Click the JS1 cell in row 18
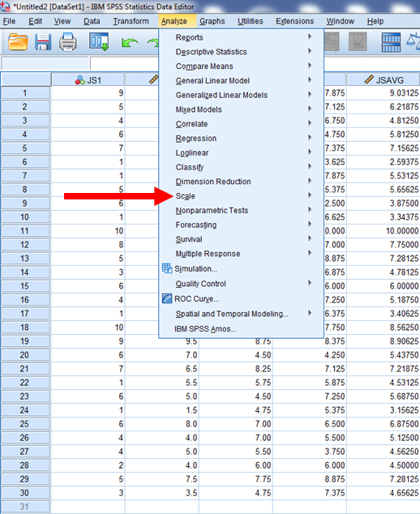This screenshot has height=514, width=420. (88, 328)
